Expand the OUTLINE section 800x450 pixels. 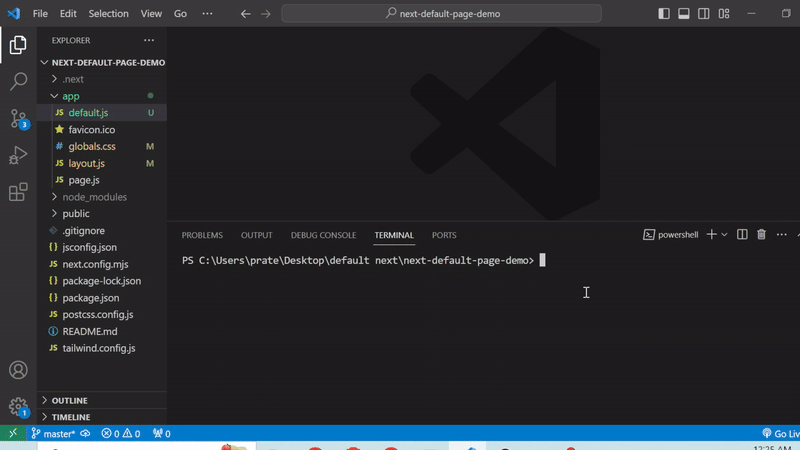(102, 401)
